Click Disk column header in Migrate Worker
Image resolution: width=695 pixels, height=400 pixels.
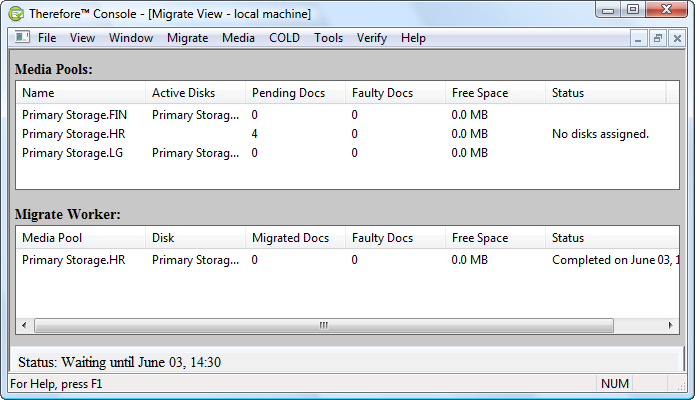click(195, 238)
